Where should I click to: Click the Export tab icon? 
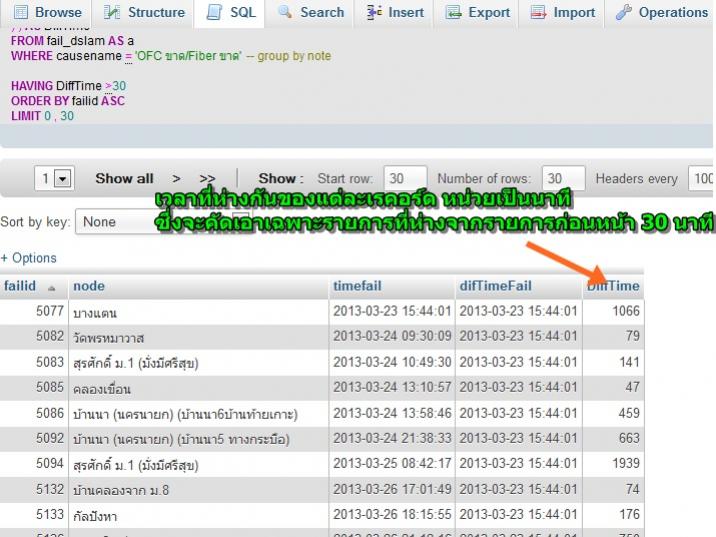point(453,12)
